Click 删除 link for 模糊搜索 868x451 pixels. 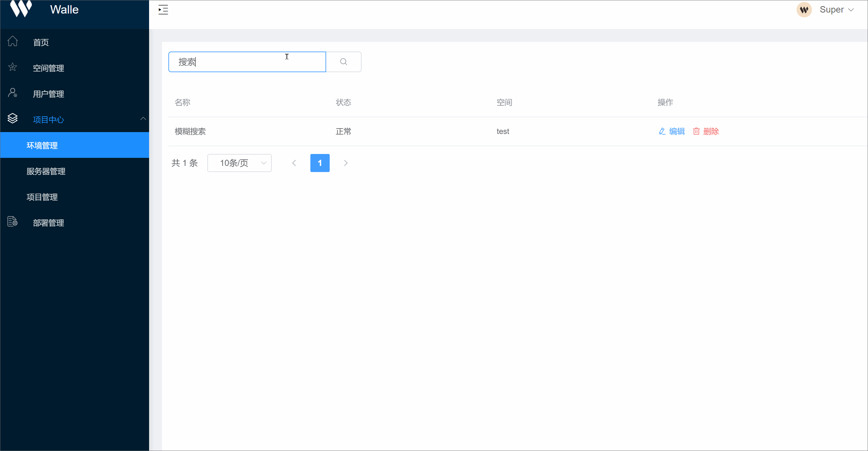711,131
